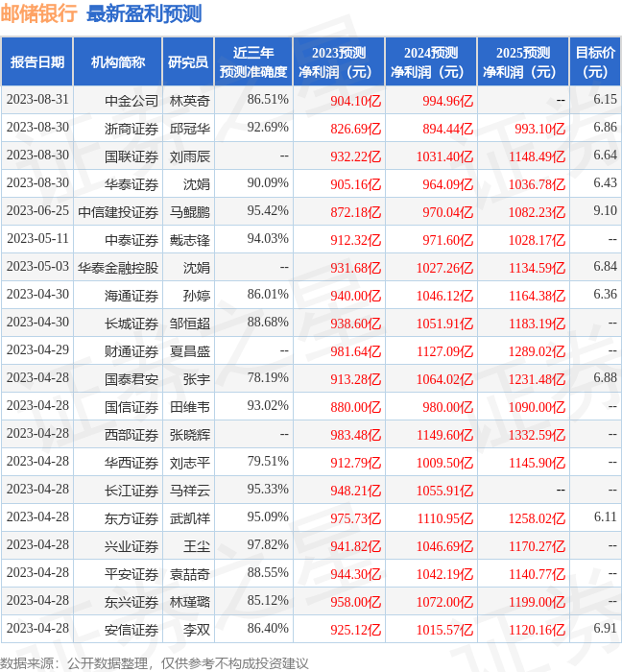Click institution name 长城证券
The image size is (622, 672).
click(x=132, y=324)
